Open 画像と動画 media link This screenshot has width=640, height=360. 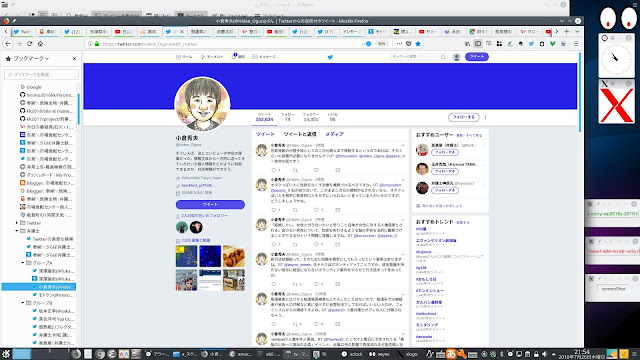point(196,240)
